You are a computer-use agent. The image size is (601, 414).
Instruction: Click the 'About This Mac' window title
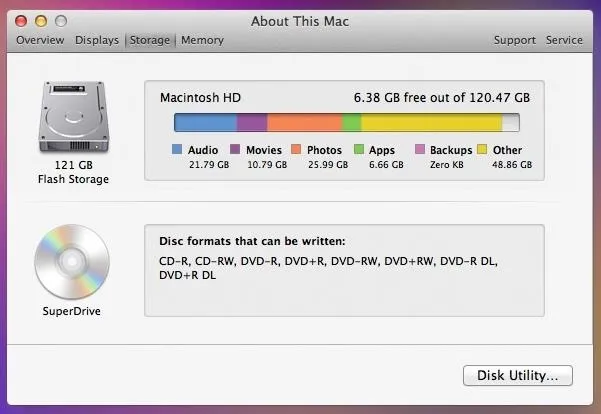[x=300, y=21]
